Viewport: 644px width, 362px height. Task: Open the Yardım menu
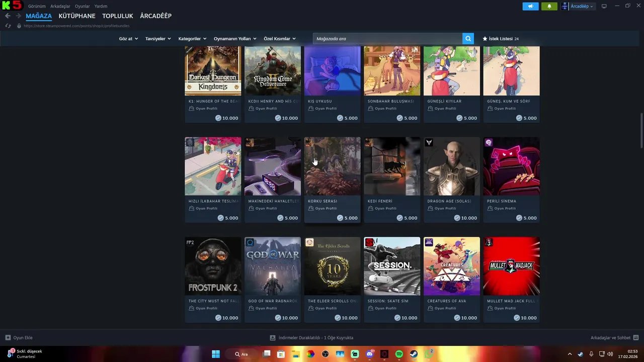(x=101, y=6)
